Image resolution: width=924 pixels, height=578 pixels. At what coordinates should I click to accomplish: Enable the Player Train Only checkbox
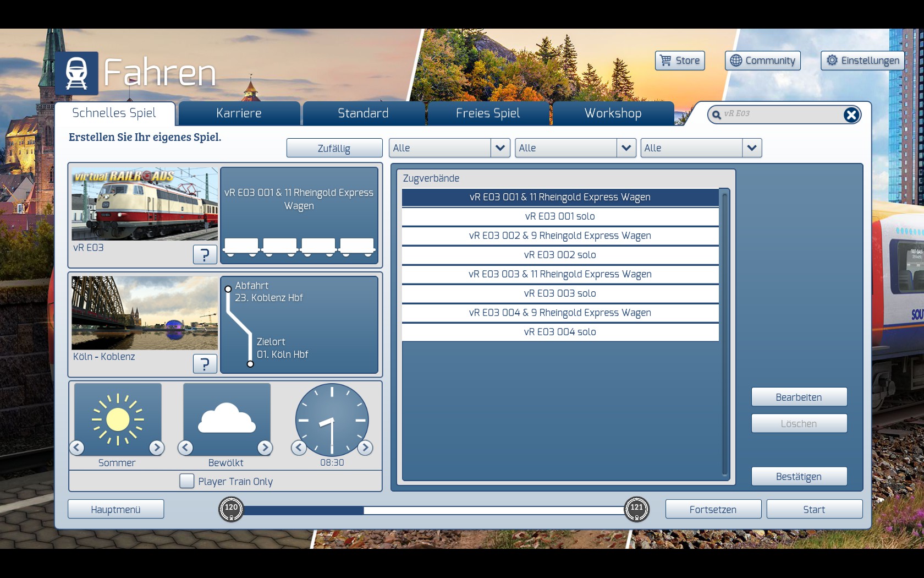pos(187,481)
